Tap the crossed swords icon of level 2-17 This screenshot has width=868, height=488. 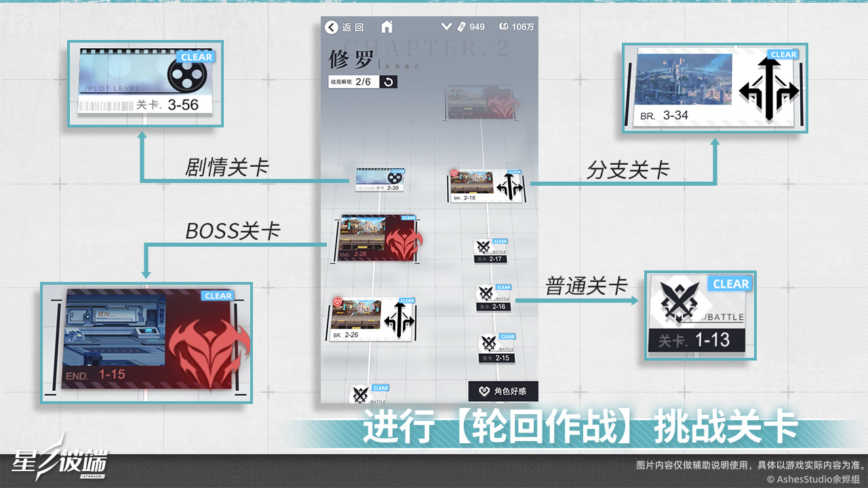pos(484,247)
